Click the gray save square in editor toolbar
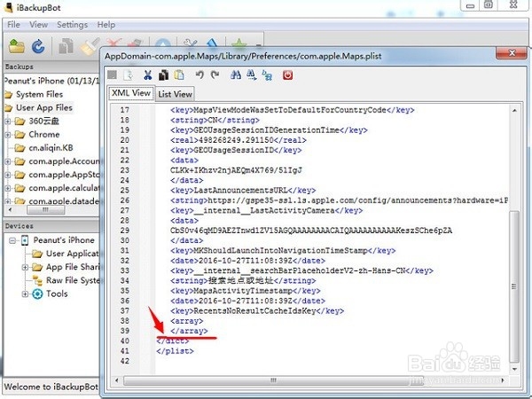 tap(113, 74)
